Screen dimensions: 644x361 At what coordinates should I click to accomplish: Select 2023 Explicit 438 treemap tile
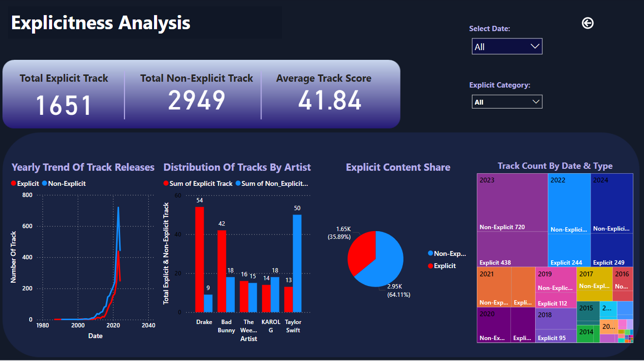512,248
